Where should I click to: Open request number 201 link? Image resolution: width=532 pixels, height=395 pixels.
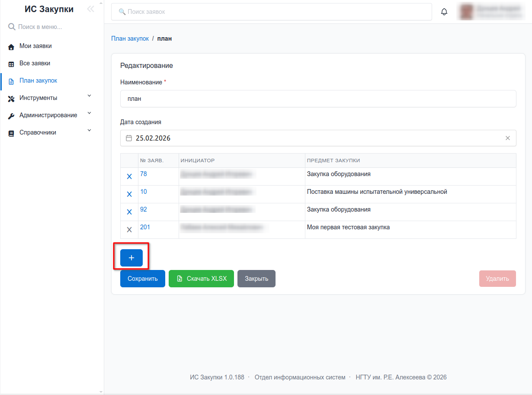point(145,227)
